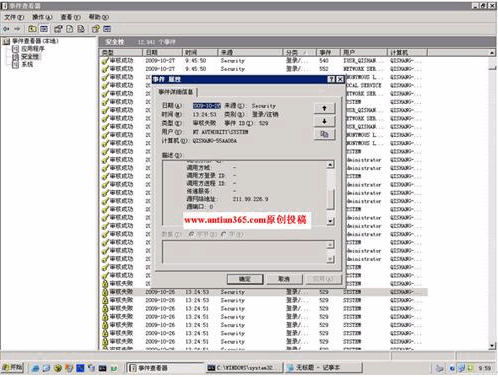Click event list scroll-up arrow

492,53
